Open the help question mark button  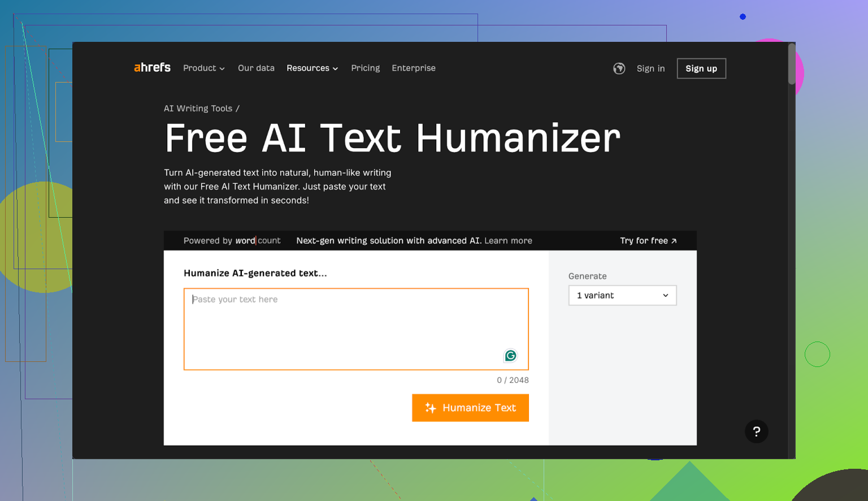click(x=756, y=431)
